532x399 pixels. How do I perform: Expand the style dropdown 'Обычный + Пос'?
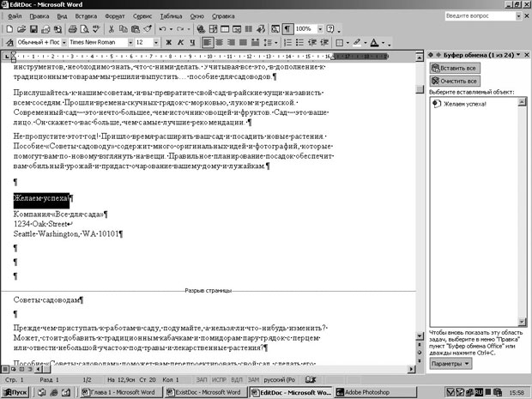pos(63,42)
